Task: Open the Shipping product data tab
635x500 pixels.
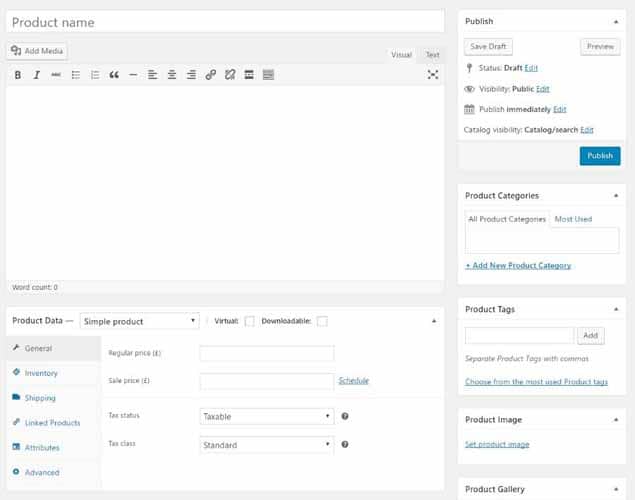Action: pyautogui.click(x=53, y=398)
